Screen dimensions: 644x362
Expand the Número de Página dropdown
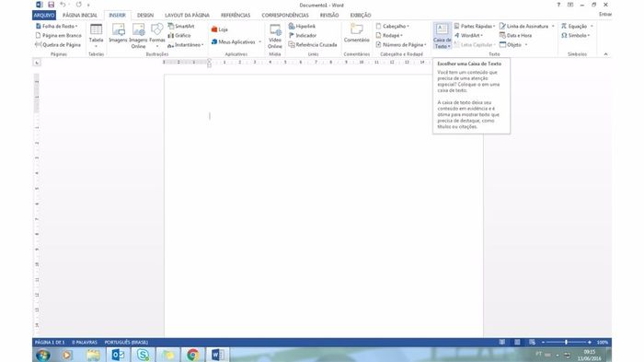[x=401, y=44]
